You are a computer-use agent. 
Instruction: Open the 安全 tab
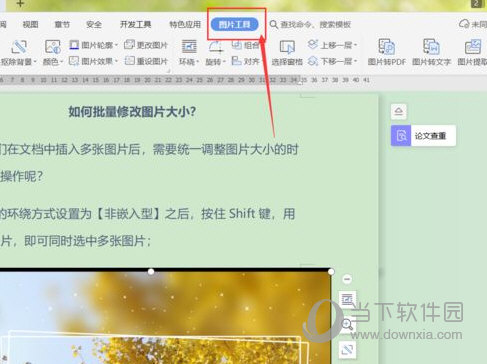94,24
